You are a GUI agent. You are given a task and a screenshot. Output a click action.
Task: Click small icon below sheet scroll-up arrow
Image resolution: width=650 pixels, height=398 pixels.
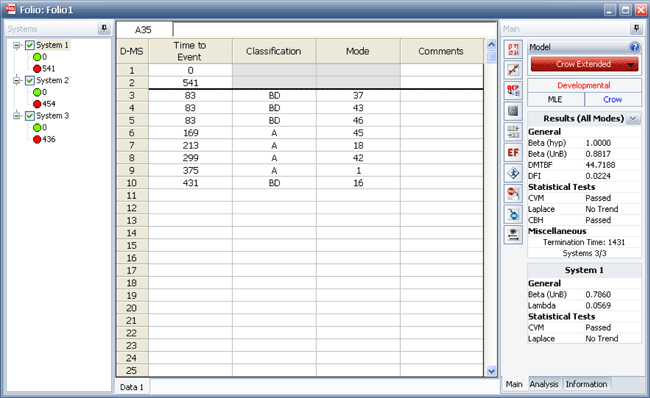[x=491, y=57]
